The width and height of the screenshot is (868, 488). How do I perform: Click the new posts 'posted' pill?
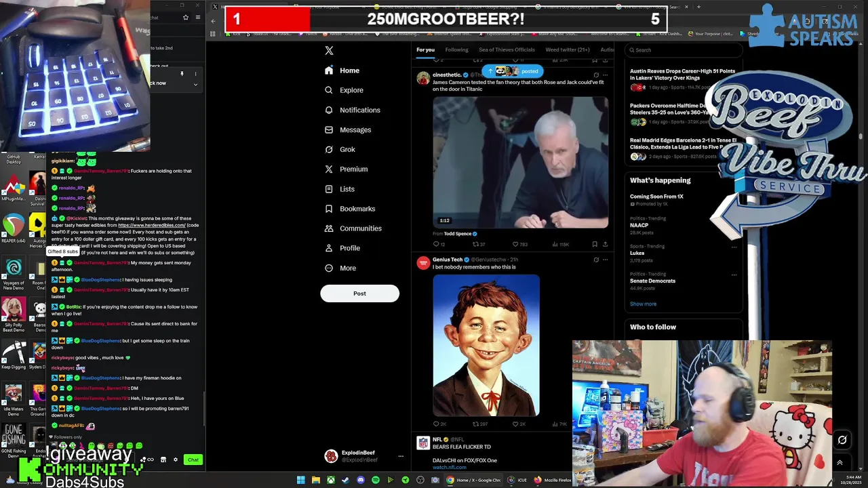click(x=512, y=71)
